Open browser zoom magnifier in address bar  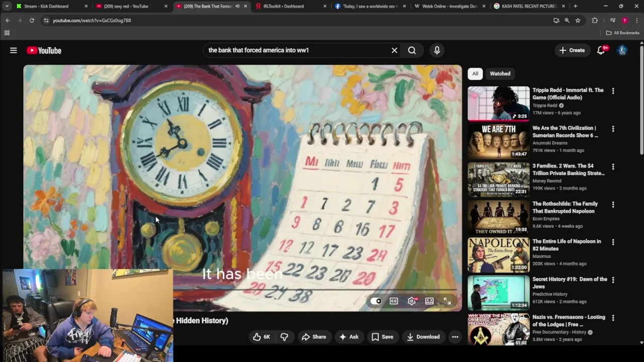(x=567, y=20)
